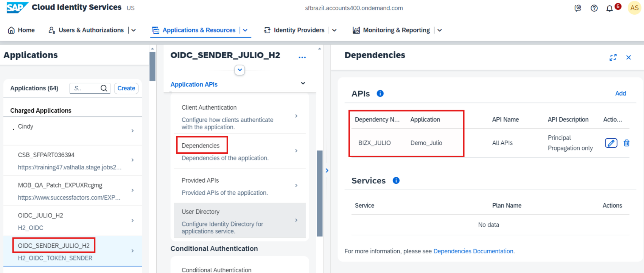Click the Monitoring & Reporting chart icon
The height and width of the screenshot is (273, 644).
click(x=356, y=30)
